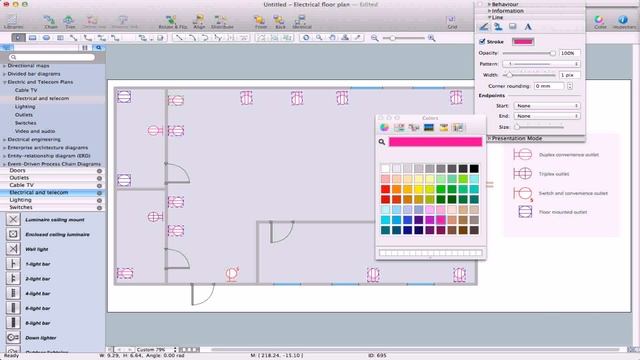Close the Doors library with its round button

pos(99,171)
